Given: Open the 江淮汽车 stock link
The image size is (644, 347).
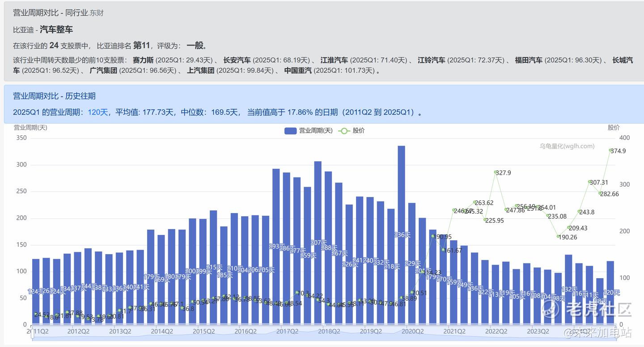Looking at the screenshot, I should click(x=334, y=60).
